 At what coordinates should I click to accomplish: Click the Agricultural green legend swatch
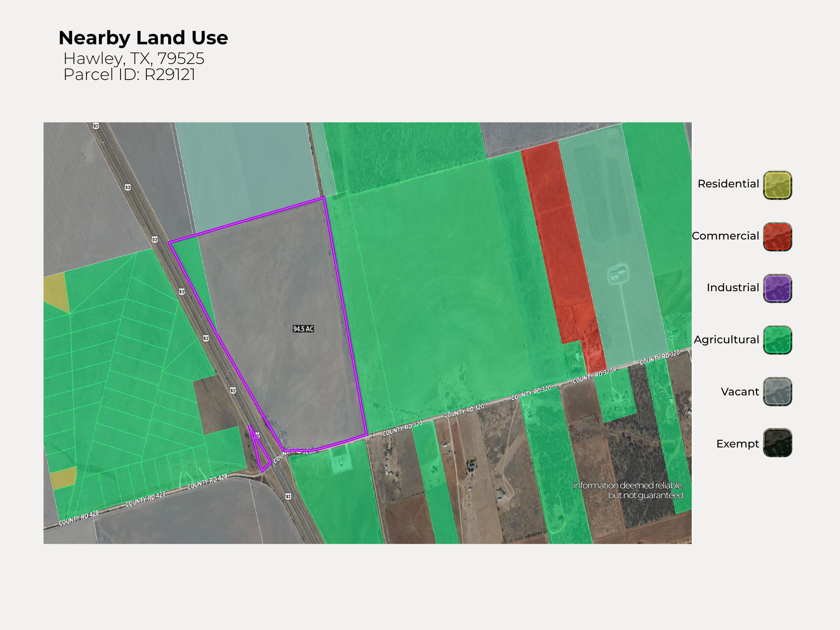tap(777, 340)
